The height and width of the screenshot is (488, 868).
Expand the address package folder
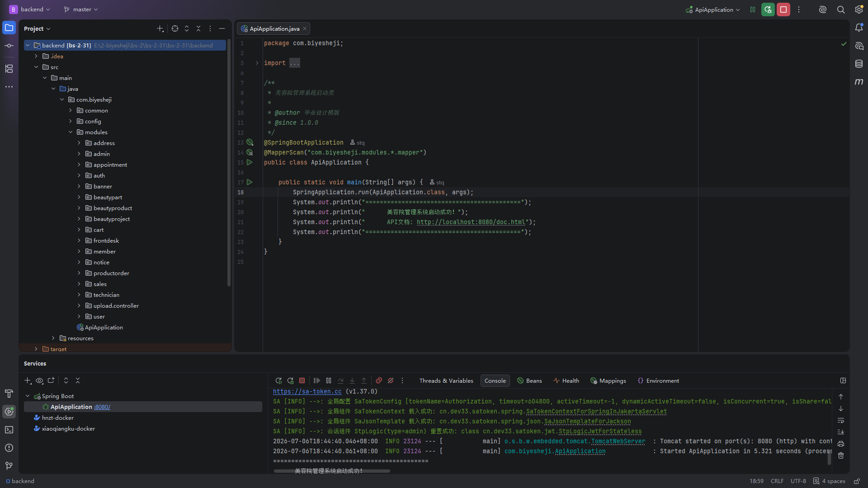pyautogui.click(x=79, y=143)
